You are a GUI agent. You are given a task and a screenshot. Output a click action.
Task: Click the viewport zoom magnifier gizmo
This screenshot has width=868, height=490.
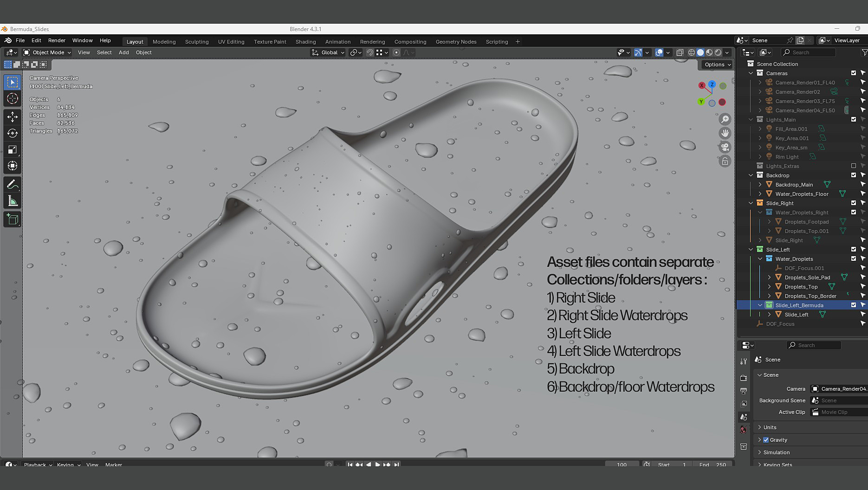[x=725, y=119]
